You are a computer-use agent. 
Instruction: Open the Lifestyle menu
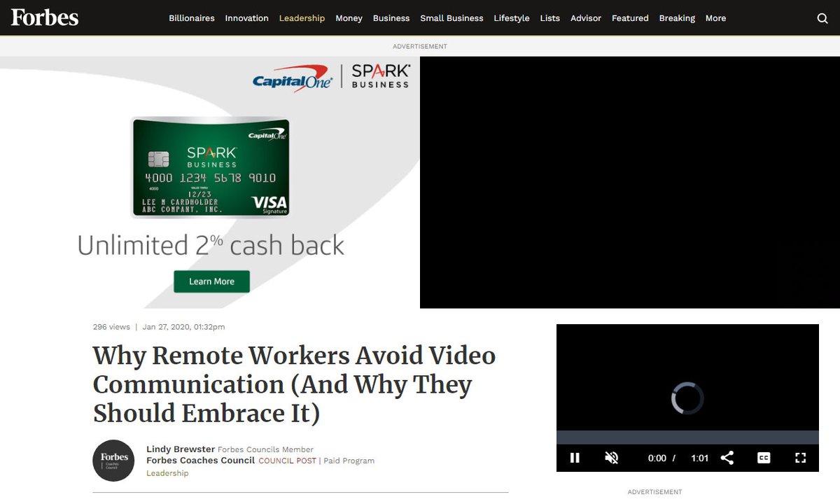pos(512,18)
